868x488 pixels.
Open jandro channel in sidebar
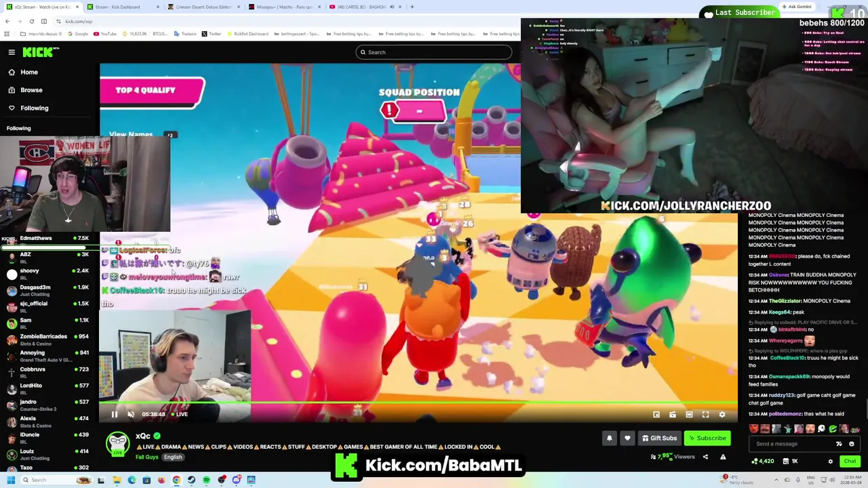[x=47, y=405]
